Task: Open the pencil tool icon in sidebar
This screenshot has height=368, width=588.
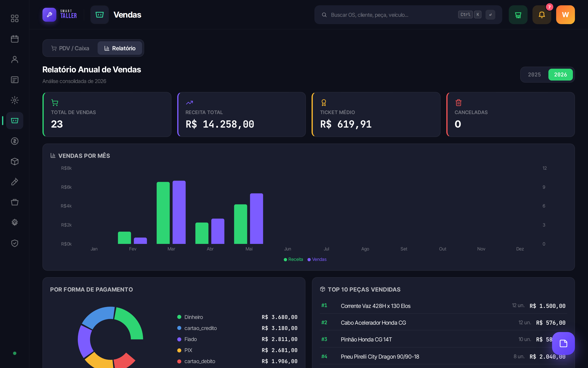Action: point(14,182)
